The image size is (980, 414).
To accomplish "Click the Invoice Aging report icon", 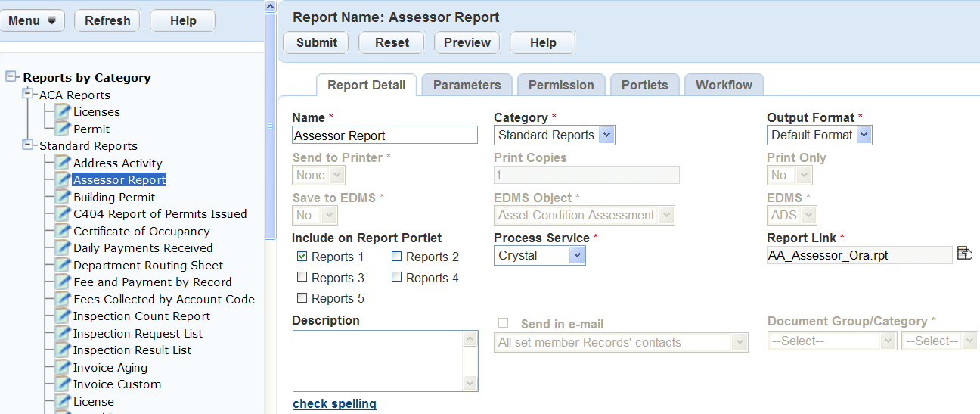I will 64,367.
